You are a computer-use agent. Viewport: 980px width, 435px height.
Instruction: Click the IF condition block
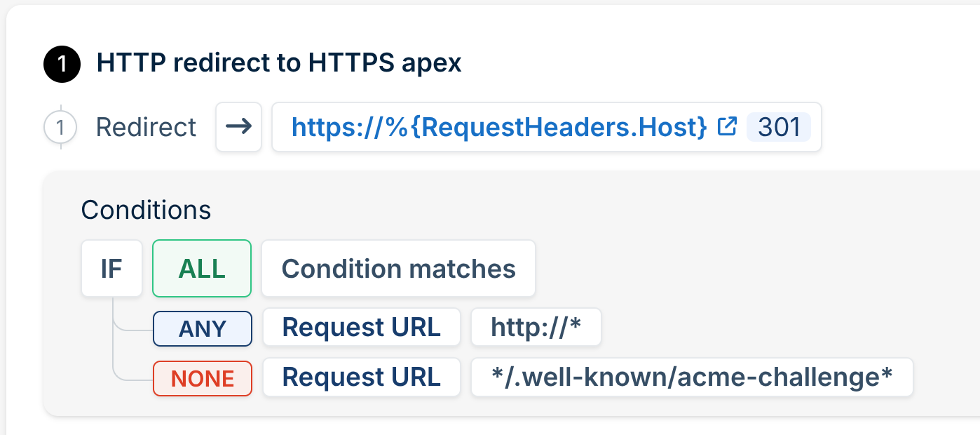[111, 269]
